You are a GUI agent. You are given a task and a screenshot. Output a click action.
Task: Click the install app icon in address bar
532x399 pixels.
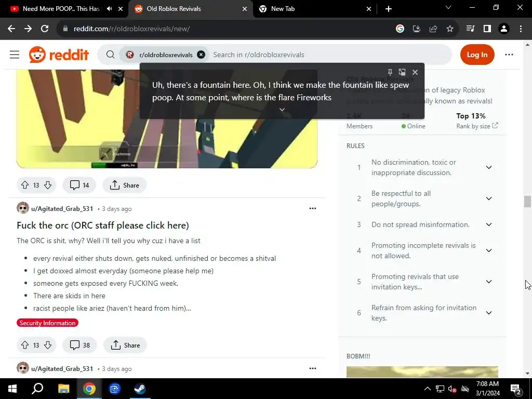417,29
